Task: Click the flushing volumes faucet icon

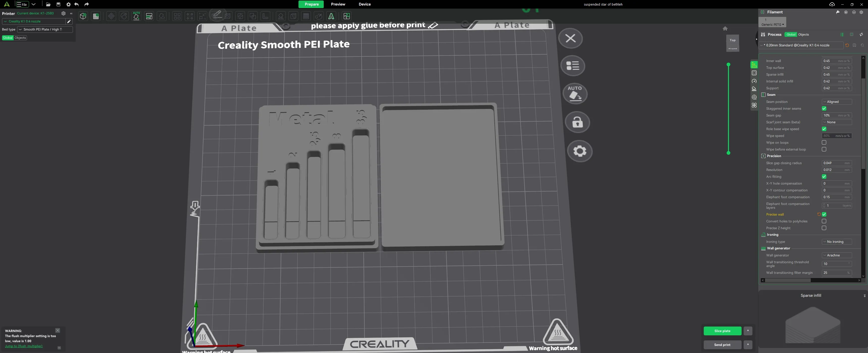Action: point(838,12)
